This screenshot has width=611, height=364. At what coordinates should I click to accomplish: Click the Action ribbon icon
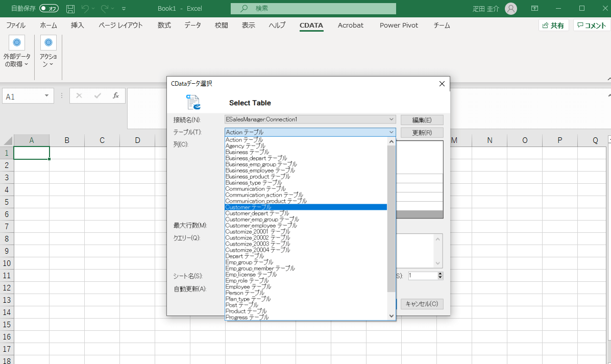click(48, 43)
